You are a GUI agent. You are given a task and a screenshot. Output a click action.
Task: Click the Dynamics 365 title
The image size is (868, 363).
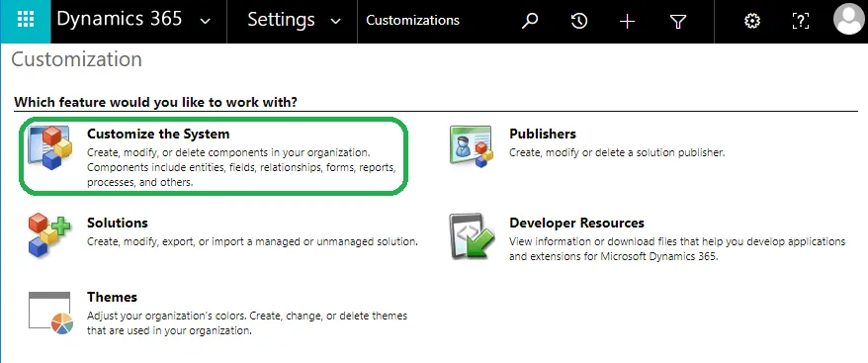click(120, 20)
